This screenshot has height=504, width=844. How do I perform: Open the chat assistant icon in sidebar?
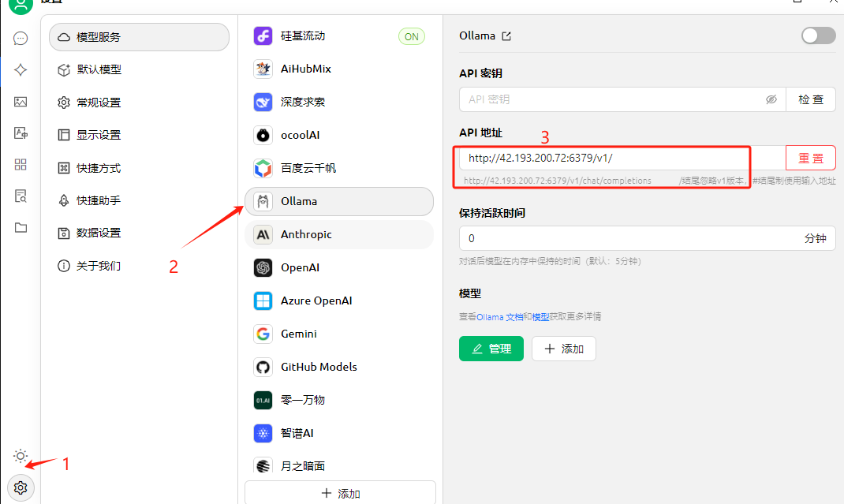click(21, 38)
